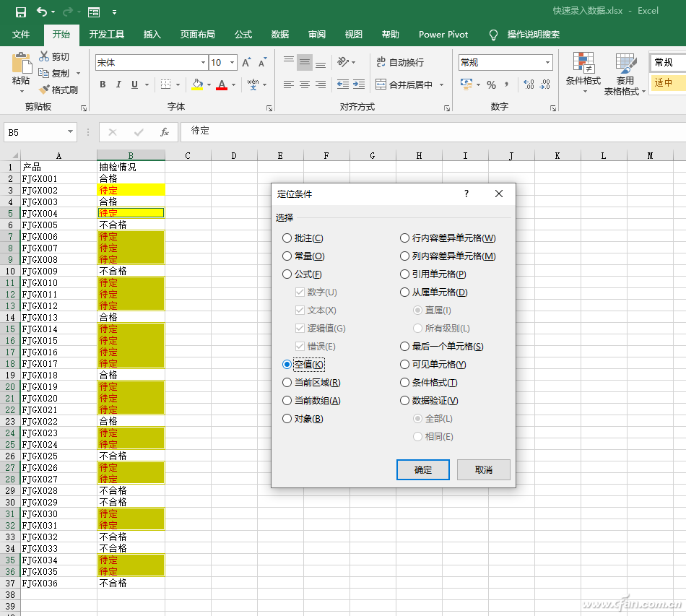Click the dialog help question mark

click(466, 194)
